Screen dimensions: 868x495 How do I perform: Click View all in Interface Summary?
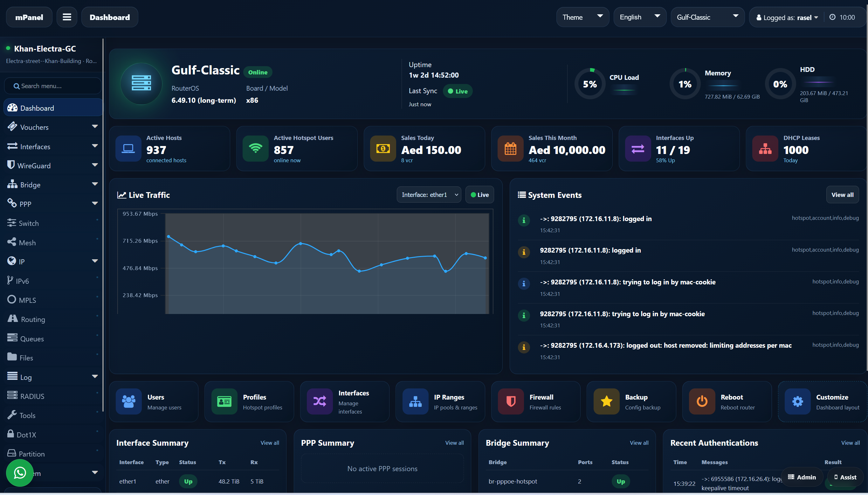(270, 443)
